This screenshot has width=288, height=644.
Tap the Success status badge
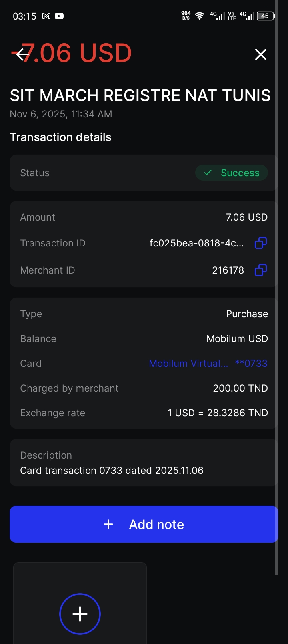[x=232, y=173]
